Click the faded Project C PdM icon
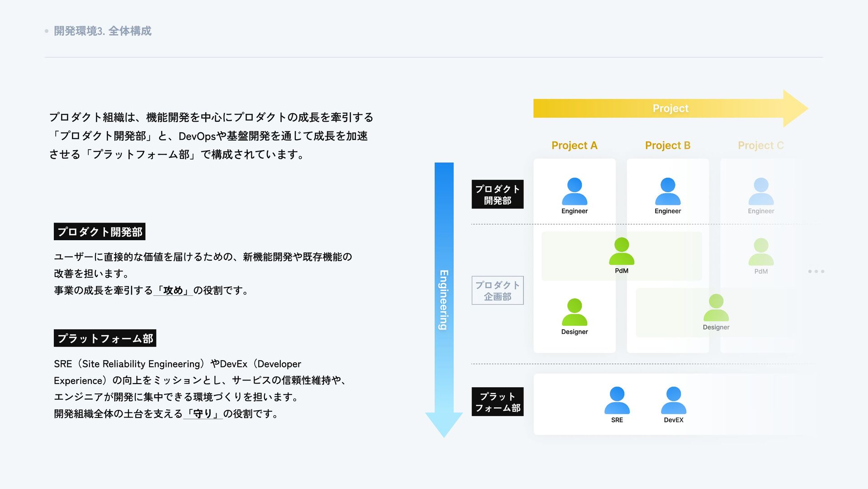The width and height of the screenshot is (868, 489). 761,252
